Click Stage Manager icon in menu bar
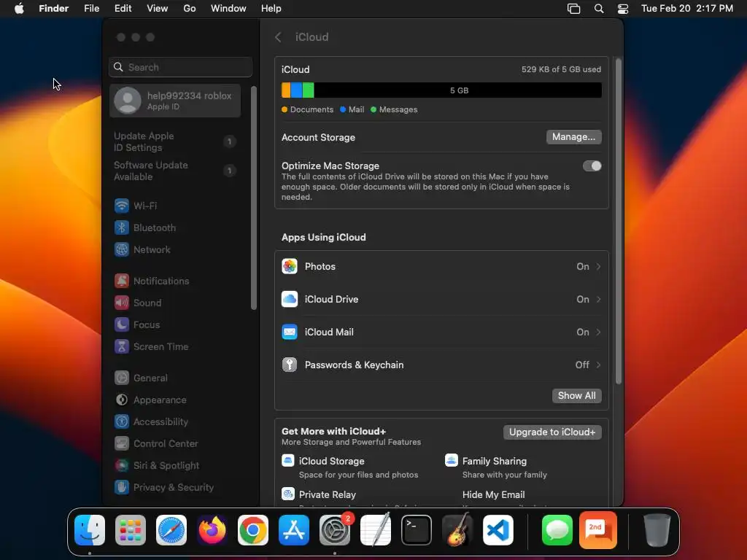 [573, 9]
